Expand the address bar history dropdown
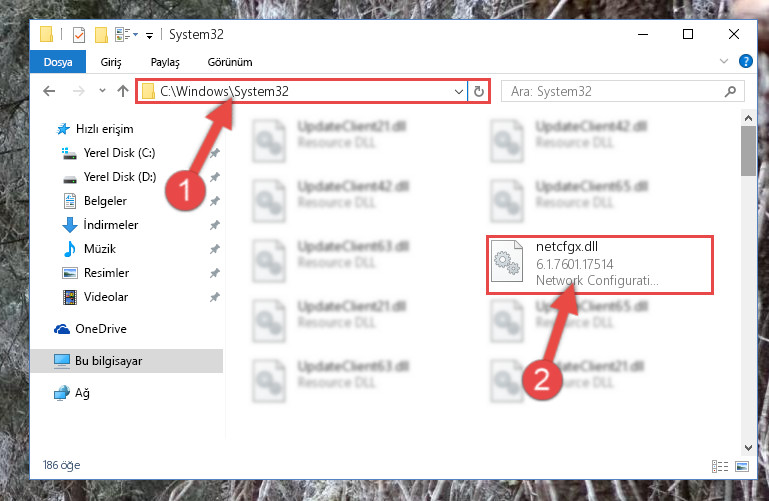The height and width of the screenshot is (501, 769). (459, 92)
